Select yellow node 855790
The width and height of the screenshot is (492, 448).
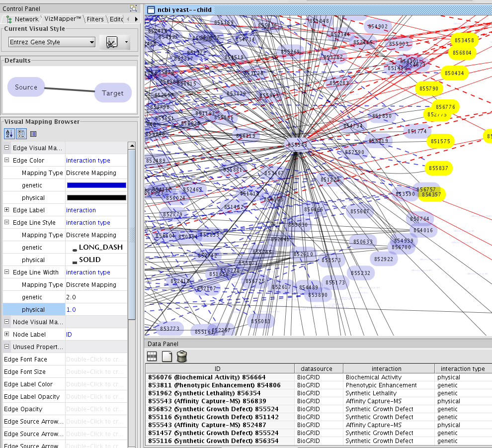pyautogui.click(x=428, y=89)
